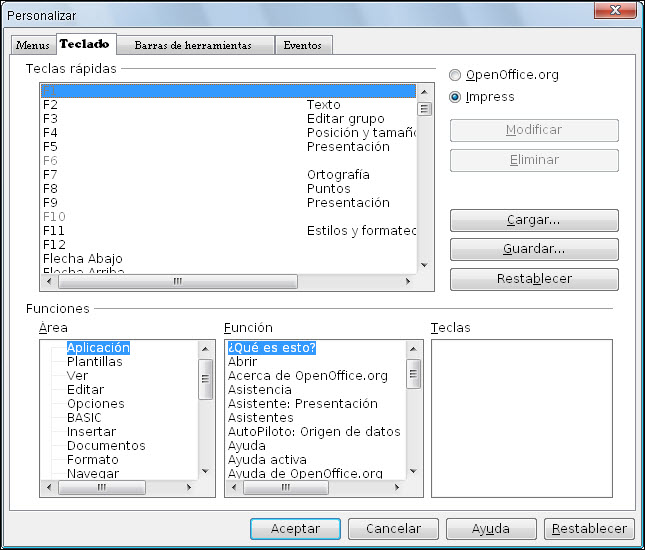
Task: Click Restablecer button below Guardar
Action: tap(534, 279)
